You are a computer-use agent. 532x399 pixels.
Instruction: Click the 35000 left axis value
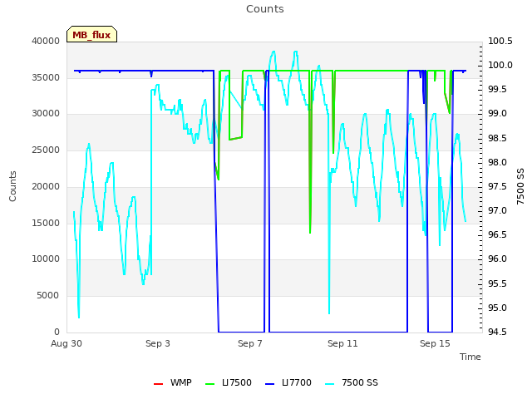coord(46,77)
